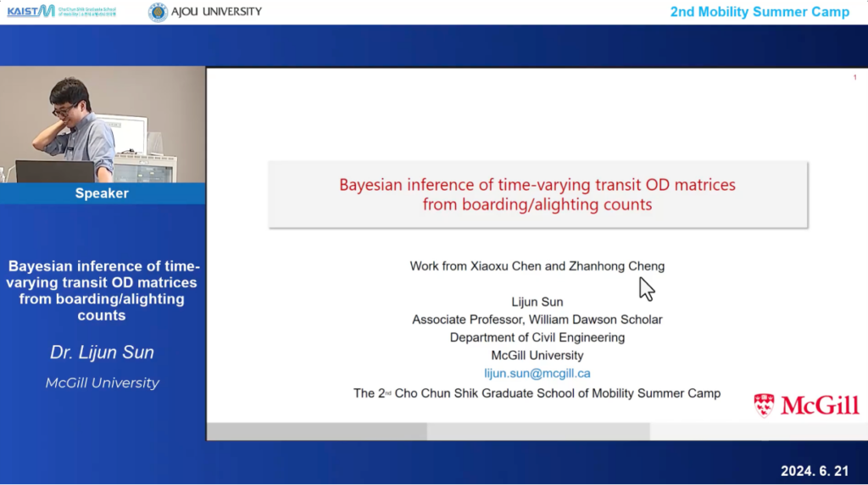Screen dimensions: 868x485
Task: Click the slide number in top-right corner
Action: [x=854, y=78]
